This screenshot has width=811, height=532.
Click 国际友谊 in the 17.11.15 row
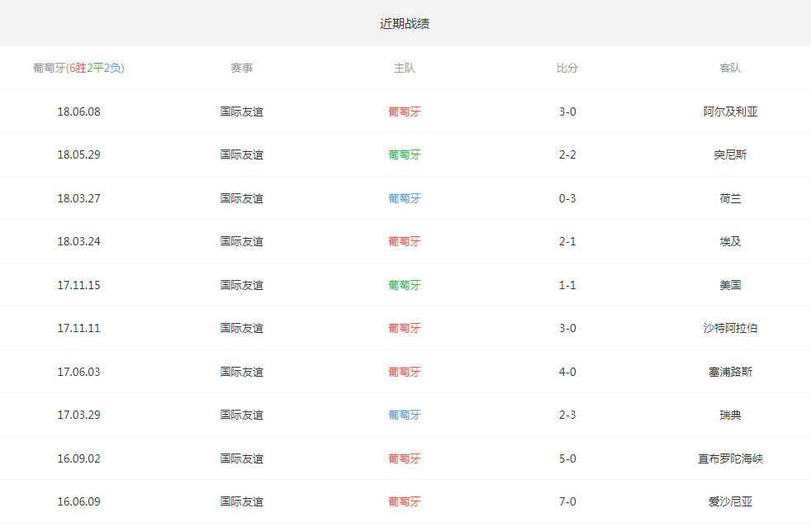coord(241,285)
